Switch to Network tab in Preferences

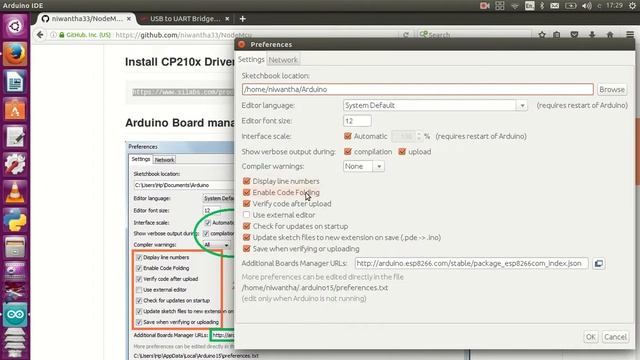coord(283,60)
